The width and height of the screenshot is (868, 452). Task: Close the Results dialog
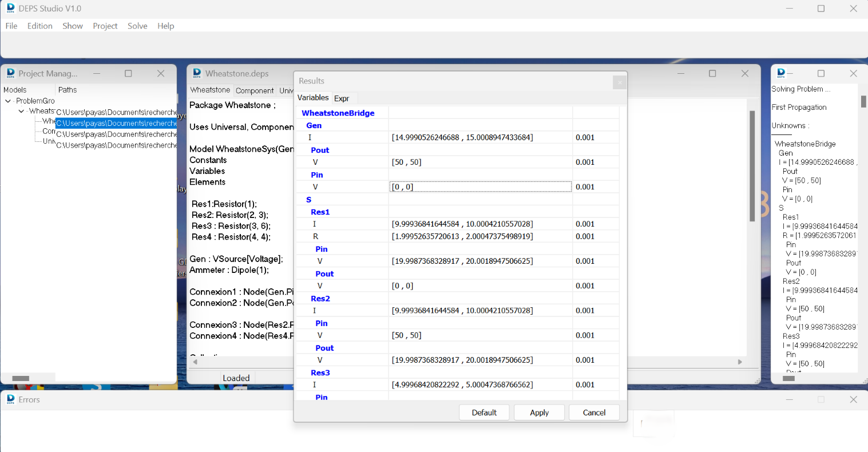(619, 82)
